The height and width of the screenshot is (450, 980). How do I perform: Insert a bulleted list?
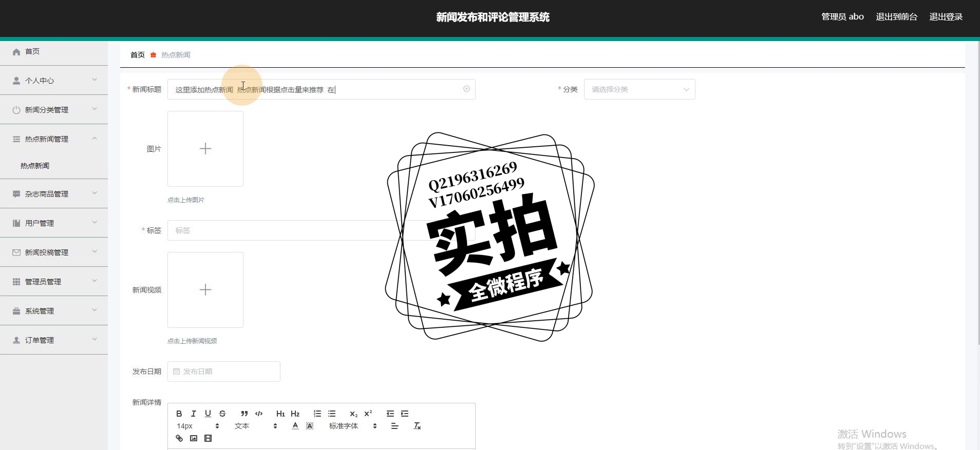[x=332, y=414]
